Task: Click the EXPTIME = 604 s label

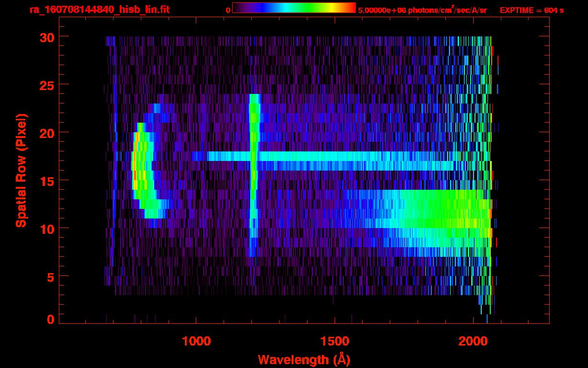Action: click(x=531, y=10)
